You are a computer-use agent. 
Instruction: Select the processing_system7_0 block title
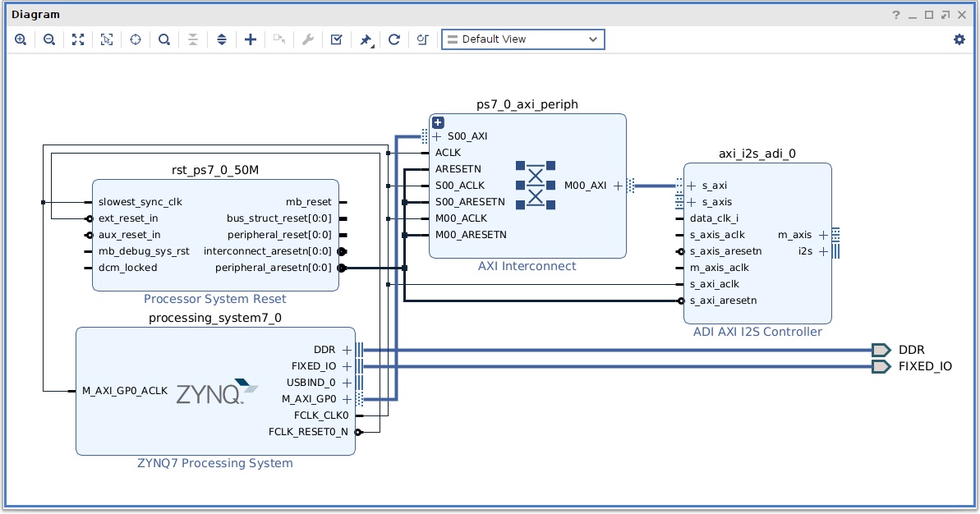coord(215,318)
